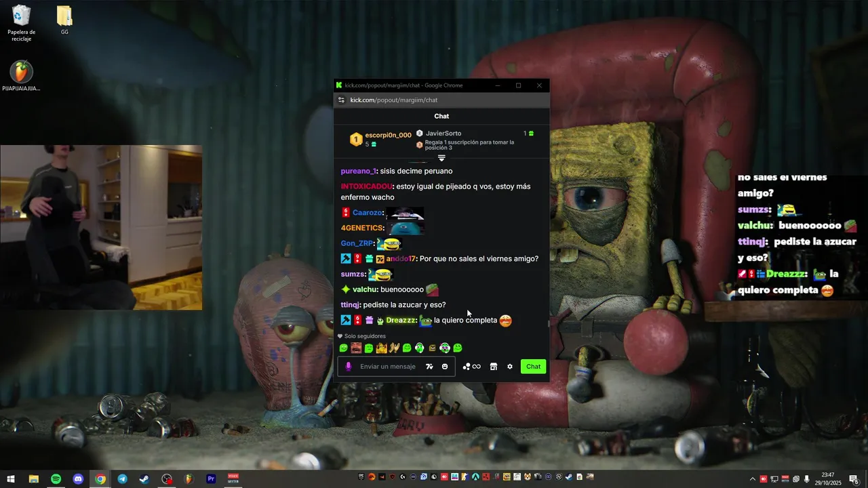Open the GG folder on desktop

click(64, 20)
